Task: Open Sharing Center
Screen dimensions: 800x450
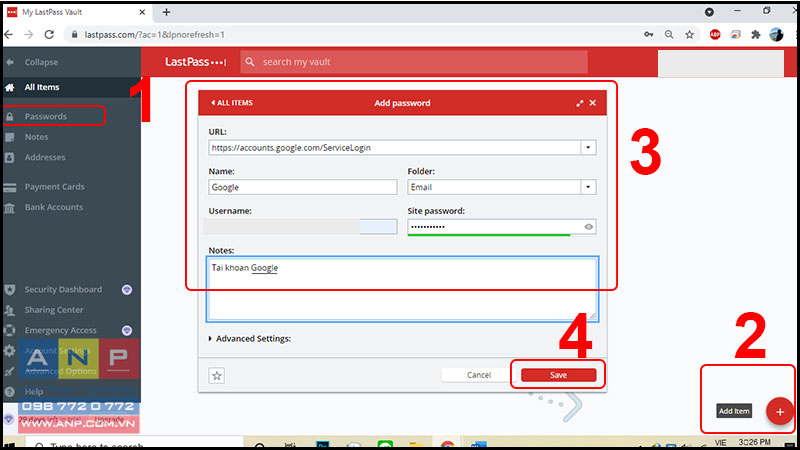Action: pyautogui.click(x=54, y=310)
